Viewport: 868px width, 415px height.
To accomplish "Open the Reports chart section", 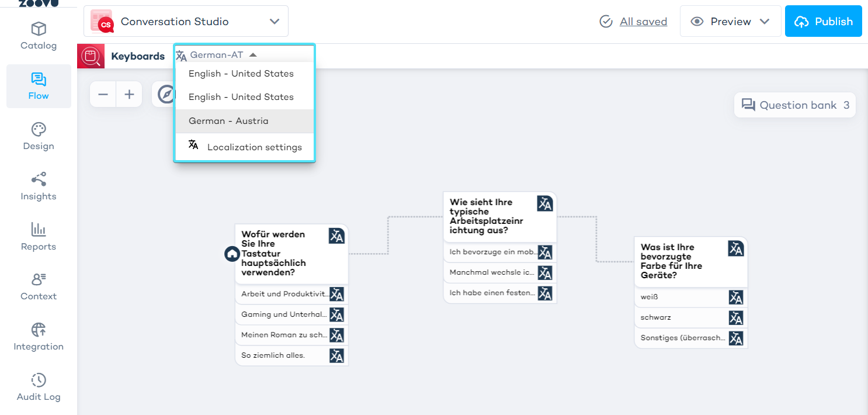I will [x=39, y=237].
